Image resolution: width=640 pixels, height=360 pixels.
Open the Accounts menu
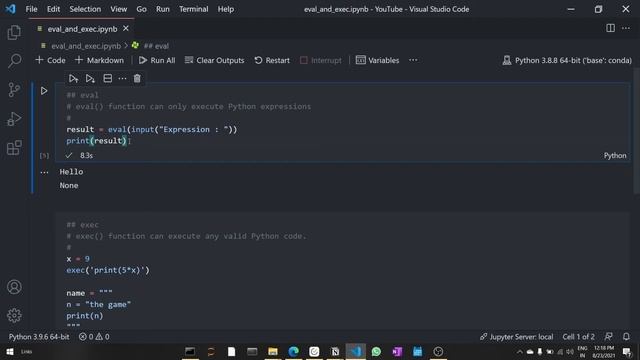click(x=14, y=287)
